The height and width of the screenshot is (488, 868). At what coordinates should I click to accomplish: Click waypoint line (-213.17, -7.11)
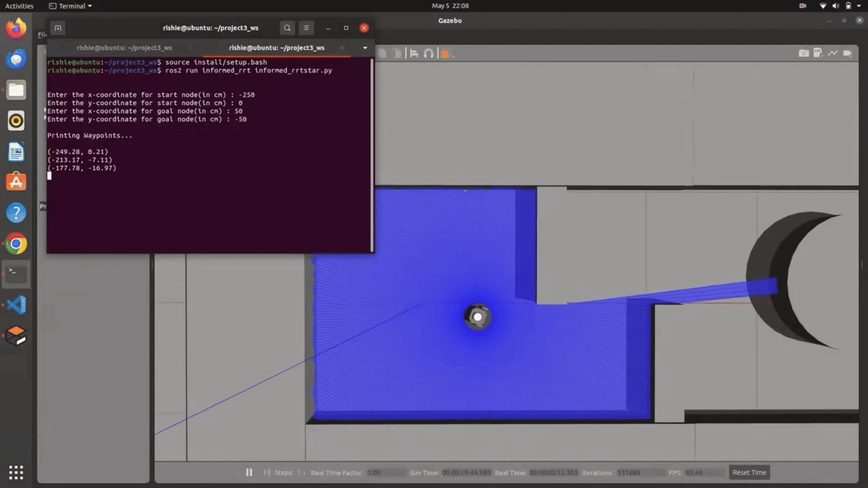pos(79,160)
